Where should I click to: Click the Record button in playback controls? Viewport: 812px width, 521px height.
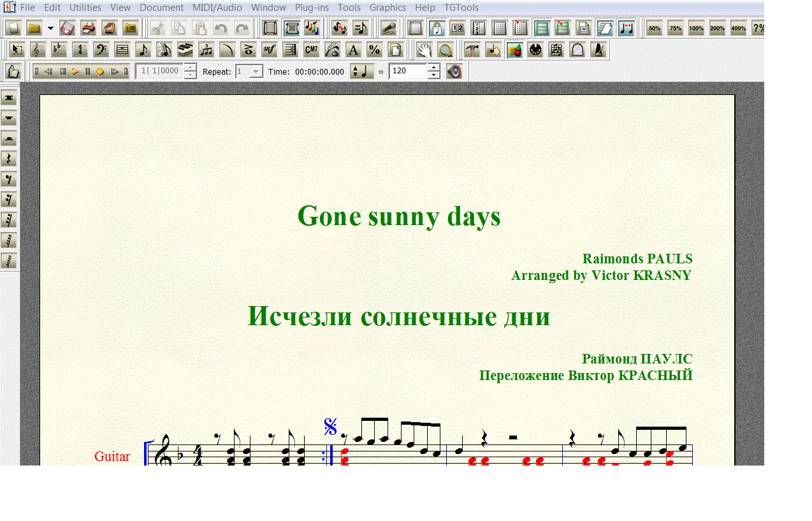(x=99, y=71)
